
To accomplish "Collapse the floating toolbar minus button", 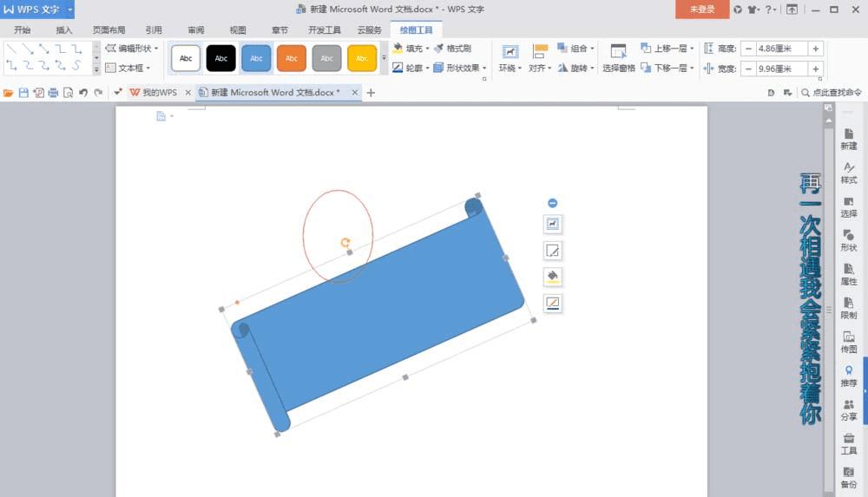I will [x=552, y=203].
